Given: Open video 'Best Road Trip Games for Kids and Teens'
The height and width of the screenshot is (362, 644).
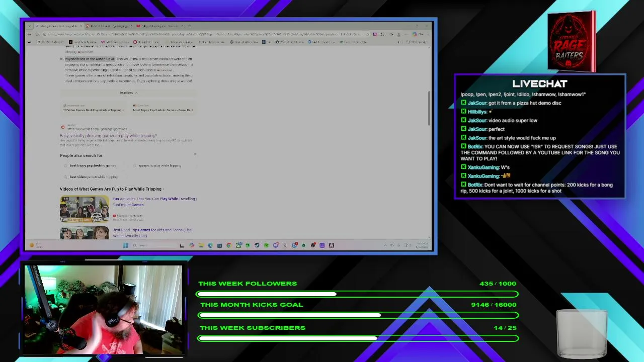Looking at the screenshot, I should [x=152, y=233].
